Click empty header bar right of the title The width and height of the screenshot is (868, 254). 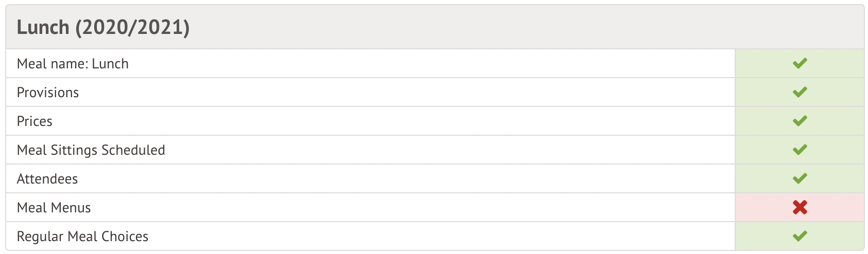tap(515, 27)
